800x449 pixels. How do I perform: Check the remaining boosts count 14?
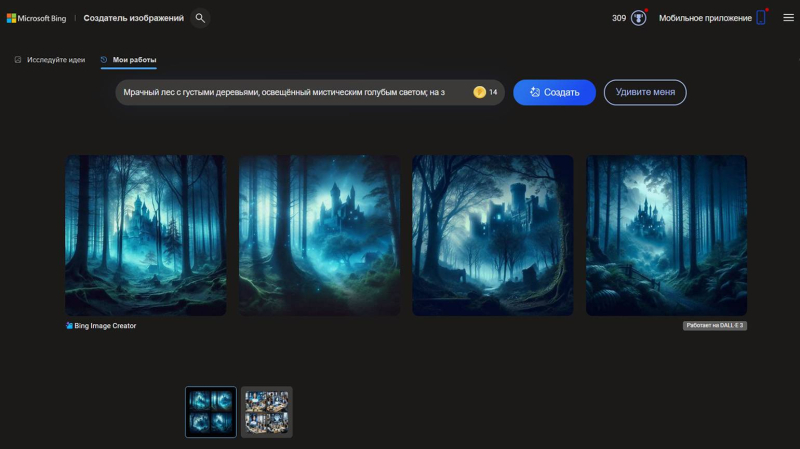click(493, 92)
